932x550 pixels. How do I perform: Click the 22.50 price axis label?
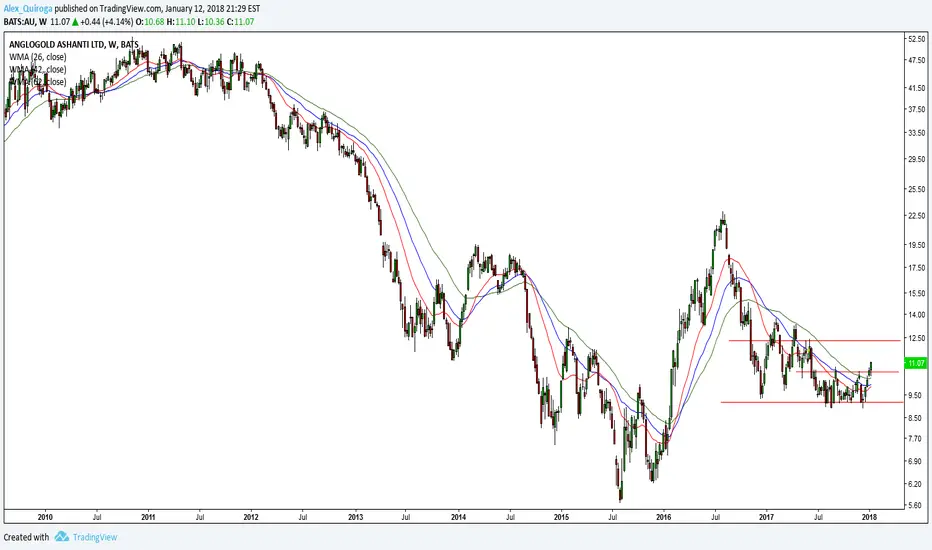(x=916, y=215)
